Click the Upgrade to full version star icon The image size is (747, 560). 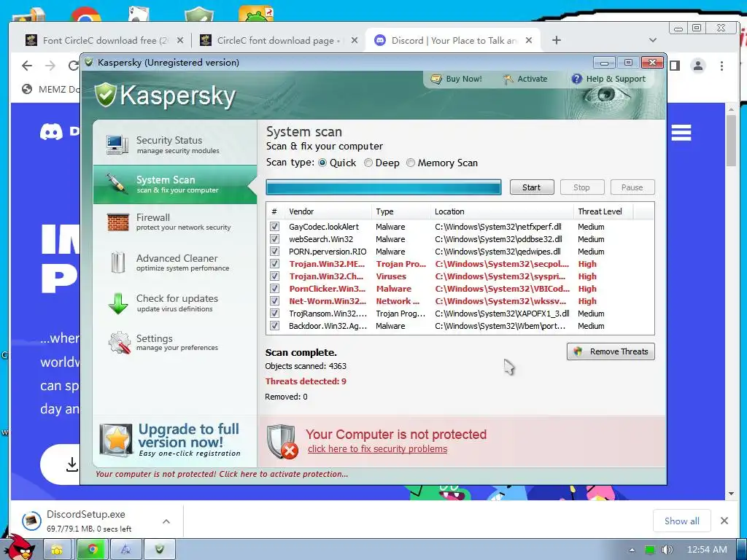coord(116,440)
